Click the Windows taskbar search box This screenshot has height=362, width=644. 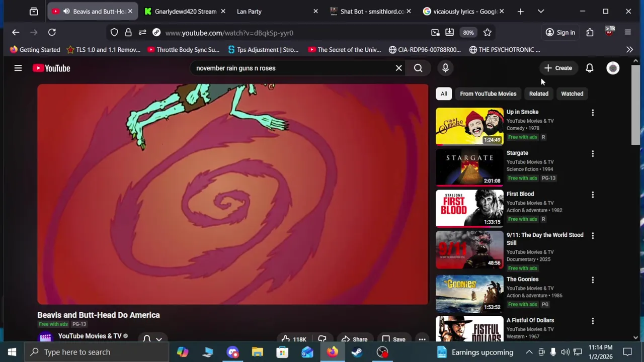pyautogui.click(x=96, y=352)
